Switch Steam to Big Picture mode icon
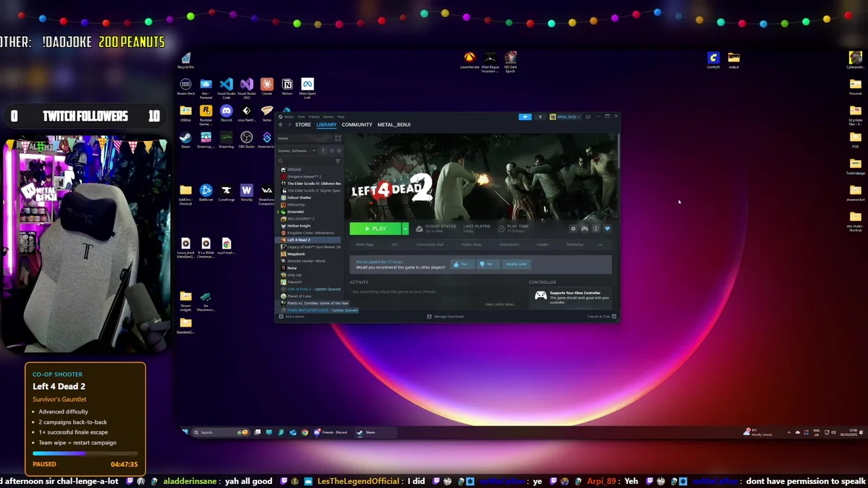 click(588, 117)
